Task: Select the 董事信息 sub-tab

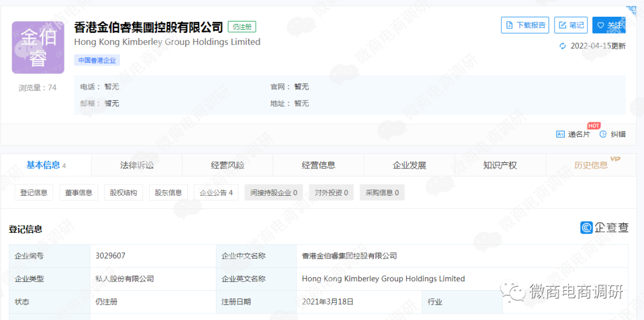Action: click(79, 192)
